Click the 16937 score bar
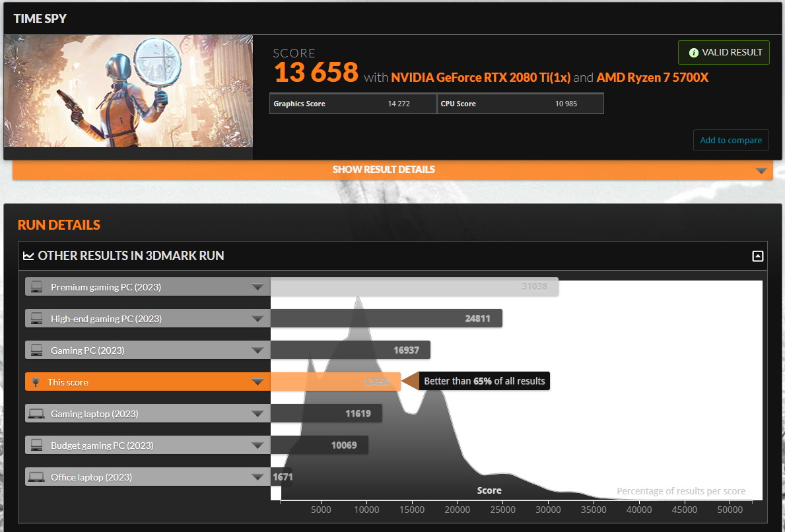 tap(351, 350)
